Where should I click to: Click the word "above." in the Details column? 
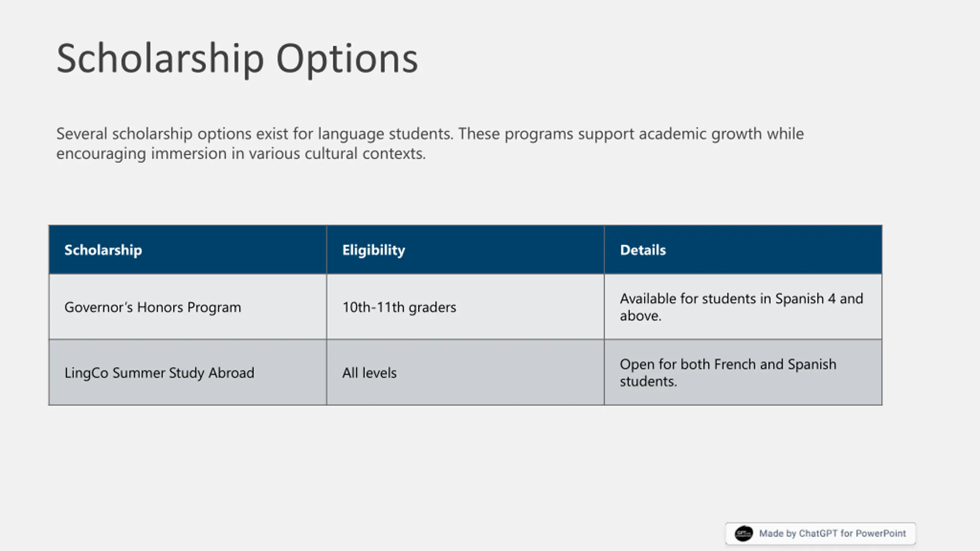640,316
